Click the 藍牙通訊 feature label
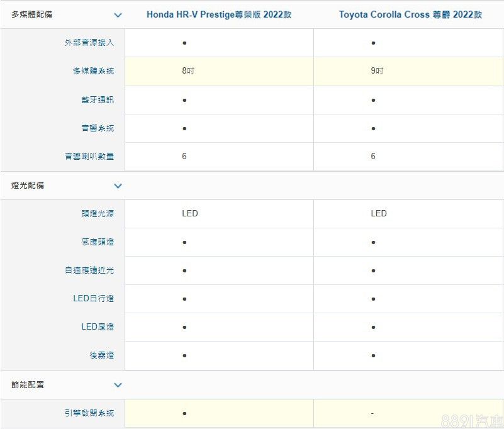Viewport: 504px width, 429px height. pyautogui.click(x=97, y=100)
